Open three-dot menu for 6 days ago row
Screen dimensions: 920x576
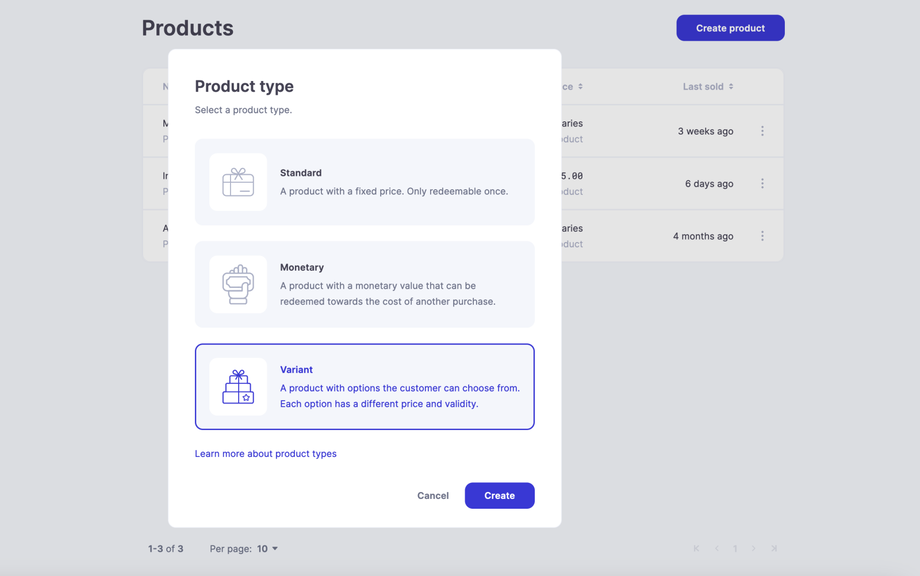(762, 184)
